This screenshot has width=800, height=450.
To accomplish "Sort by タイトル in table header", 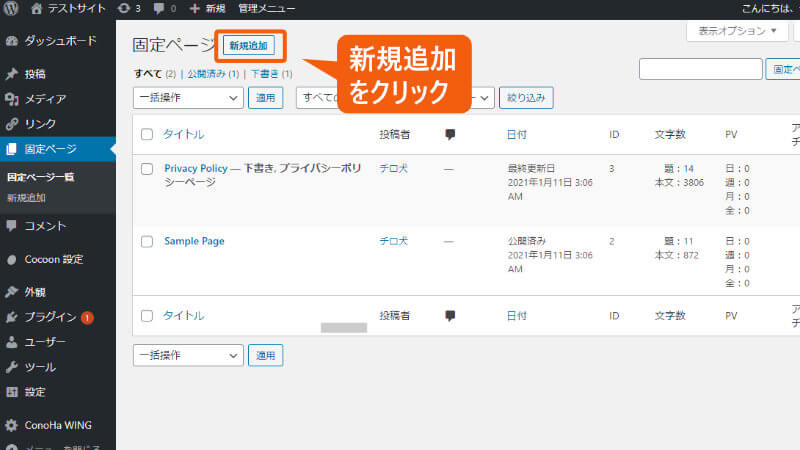I will pos(184,134).
